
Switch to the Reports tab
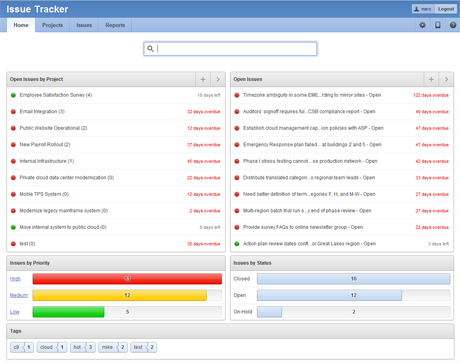point(115,25)
